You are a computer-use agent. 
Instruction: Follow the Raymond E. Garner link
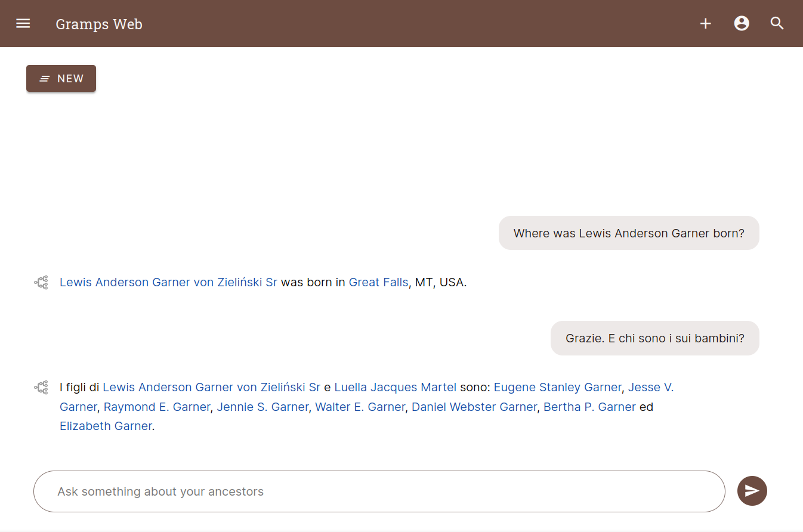coord(157,407)
